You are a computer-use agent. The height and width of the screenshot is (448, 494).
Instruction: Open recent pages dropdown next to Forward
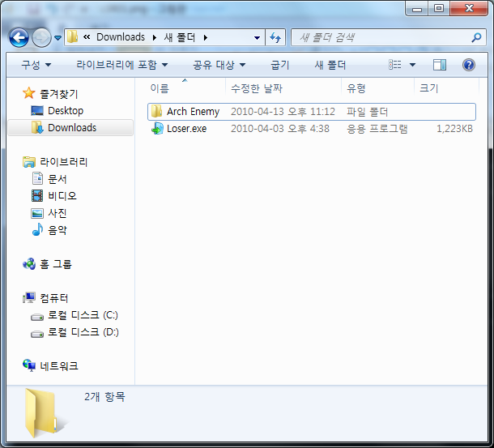pos(57,38)
